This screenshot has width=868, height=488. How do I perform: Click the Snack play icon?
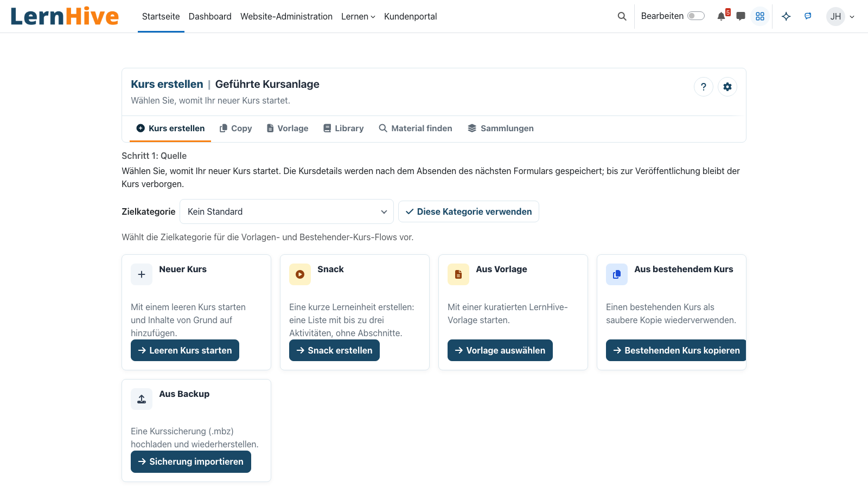(x=300, y=274)
